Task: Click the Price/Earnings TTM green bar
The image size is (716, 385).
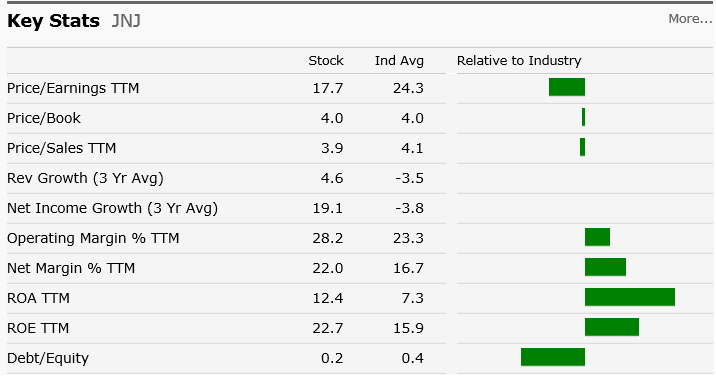Action: point(567,87)
